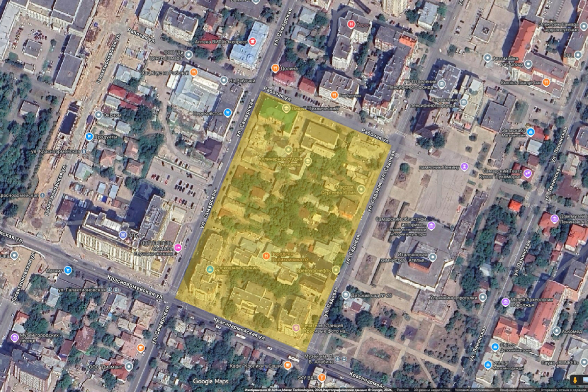Select the Герос hospital pin
Screen dimensions: 588x392
(x=351, y=24)
